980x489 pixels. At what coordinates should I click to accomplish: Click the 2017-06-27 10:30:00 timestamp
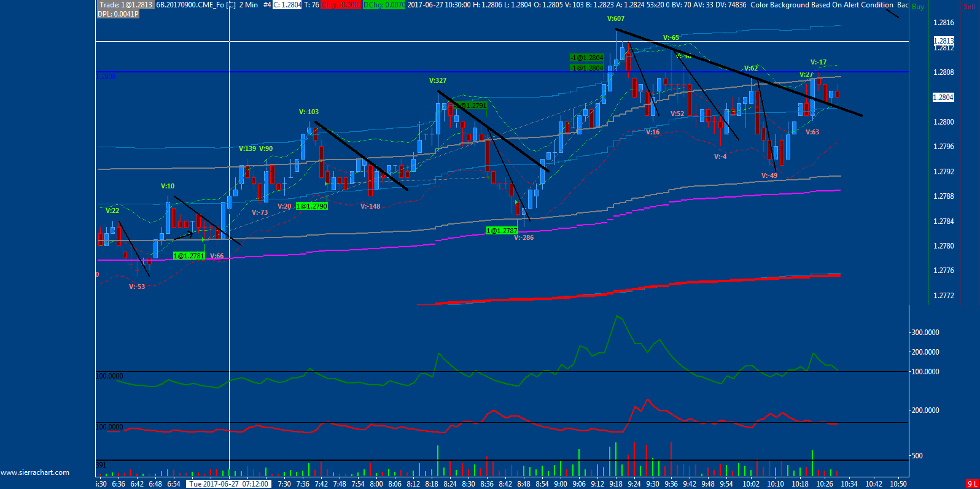coord(439,4)
